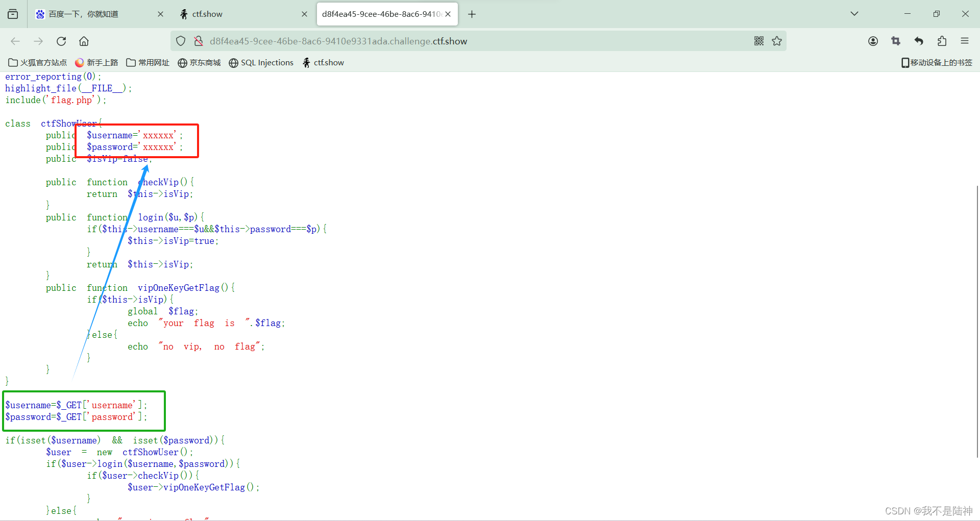Open the 新手上路 bookmark

(96, 62)
